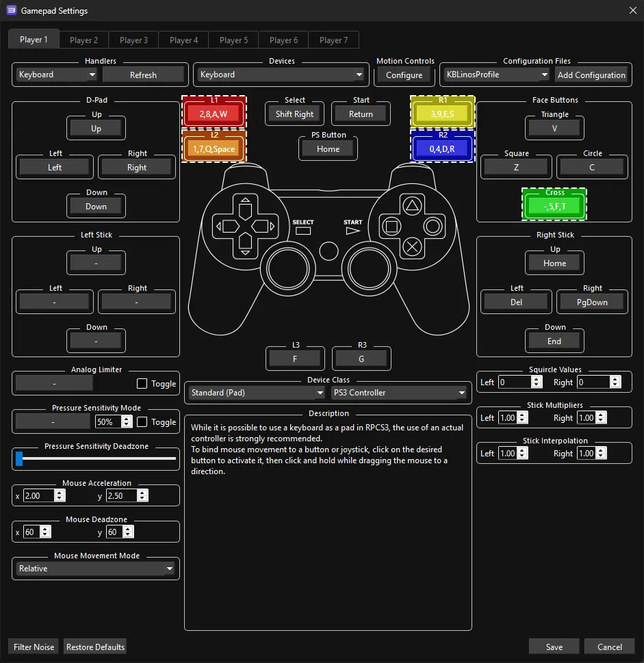Image resolution: width=644 pixels, height=663 pixels.
Task: Switch to the Player 5 tab
Action: pyautogui.click(x=233, y=40)
